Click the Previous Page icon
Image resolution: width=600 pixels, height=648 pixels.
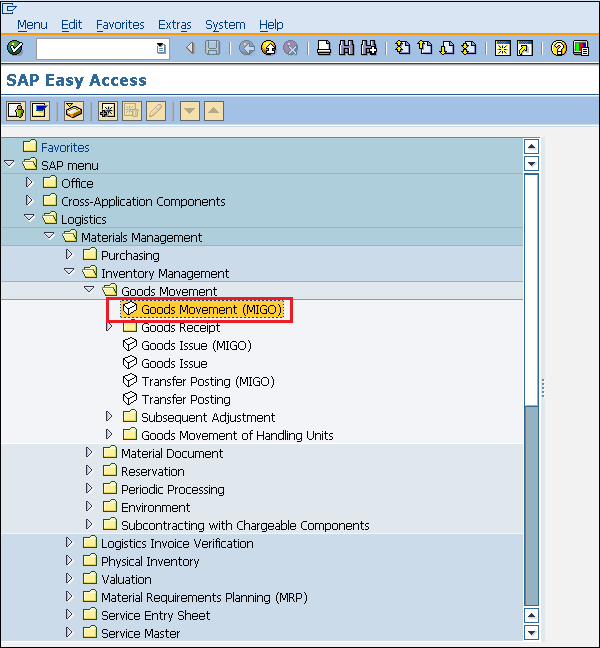point(425,48)
